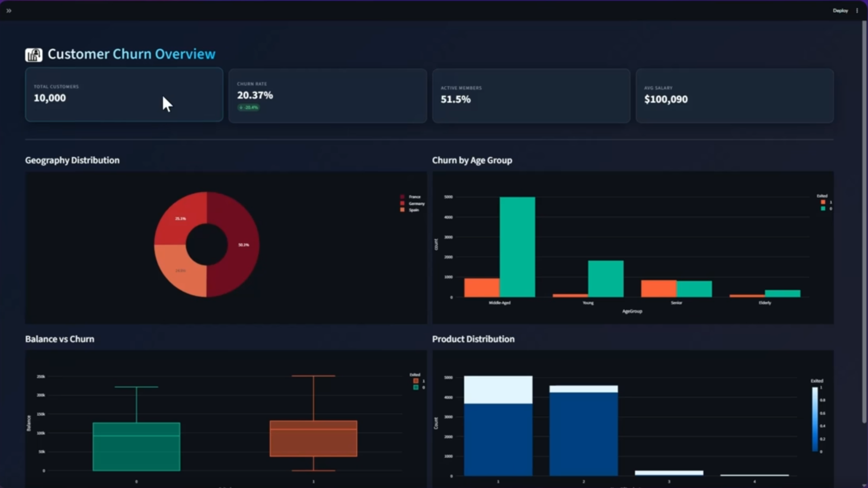Click the Active Members metric 51.5%

(455, 99)
